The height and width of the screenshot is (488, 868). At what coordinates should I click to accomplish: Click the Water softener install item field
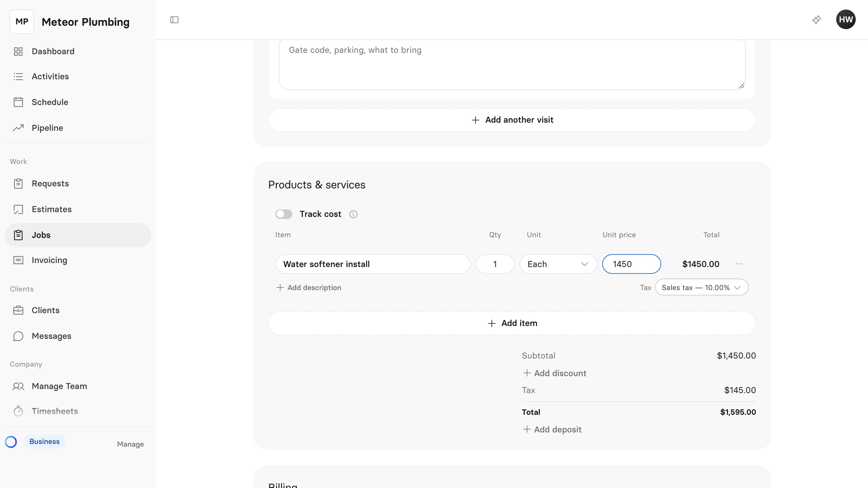tap(373, 264)
